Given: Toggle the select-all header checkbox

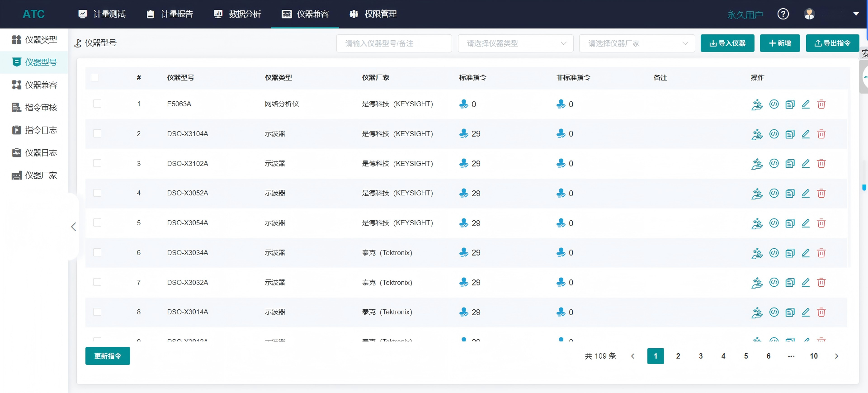Looking at the screenshot, I should tap(95, 77).
